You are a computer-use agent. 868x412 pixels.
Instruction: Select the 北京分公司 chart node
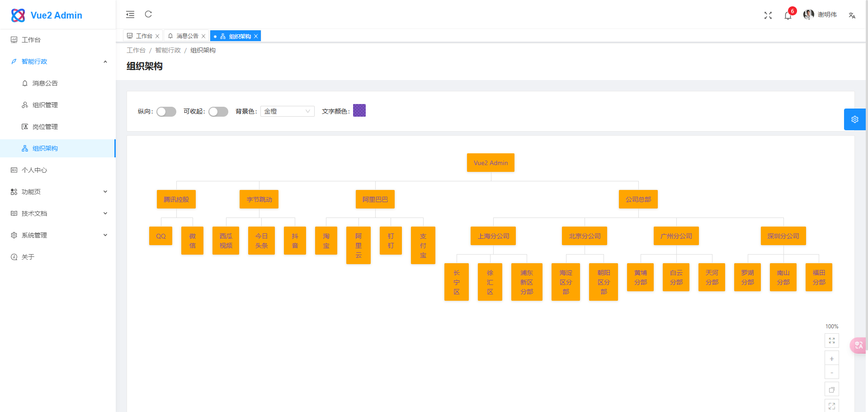tap(585, 236)
